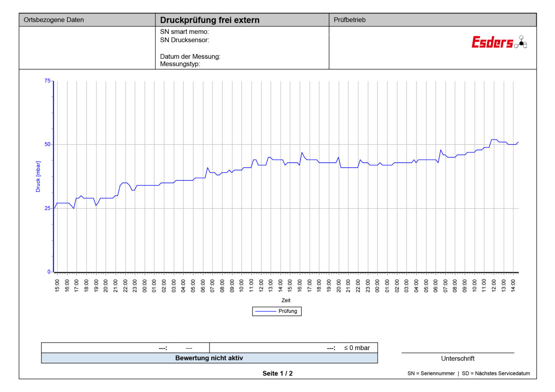
Task: Select the 75 value on pressure axis
Action: [x=48, y=81]
